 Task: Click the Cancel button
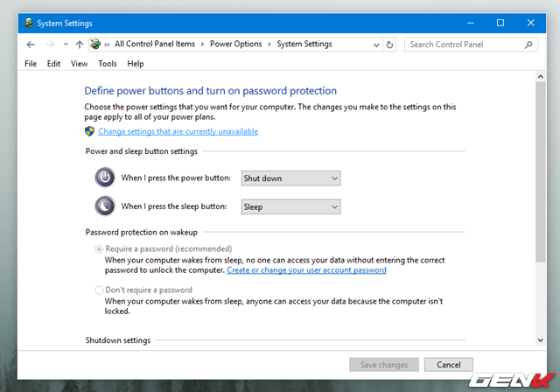coord(449,365)
